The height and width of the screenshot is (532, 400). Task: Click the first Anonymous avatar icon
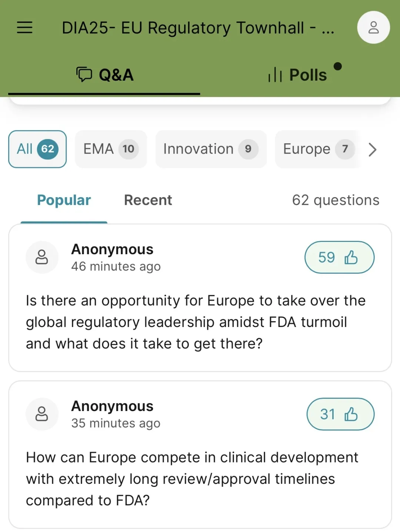[42, 257]
